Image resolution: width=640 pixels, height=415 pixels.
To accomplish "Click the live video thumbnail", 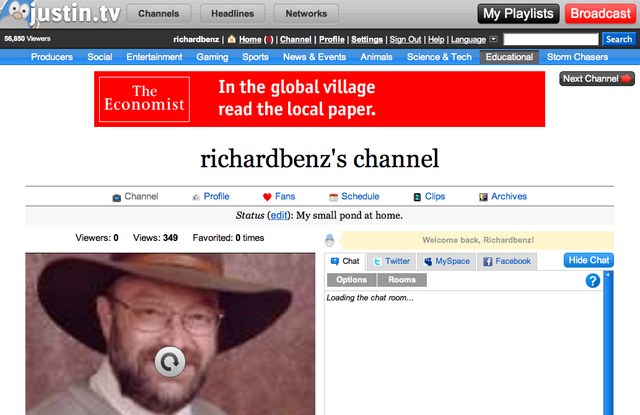I will (170, 334).
